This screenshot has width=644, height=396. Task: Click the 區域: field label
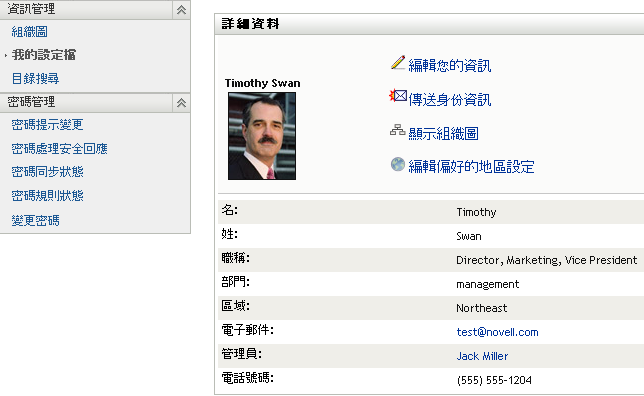[x=235, y=306]
